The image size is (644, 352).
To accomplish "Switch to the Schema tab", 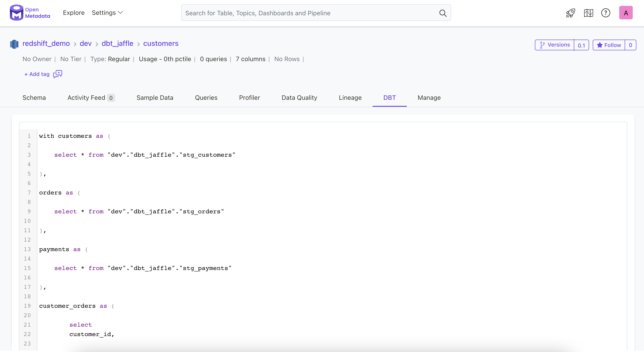I will click(34, 98).
